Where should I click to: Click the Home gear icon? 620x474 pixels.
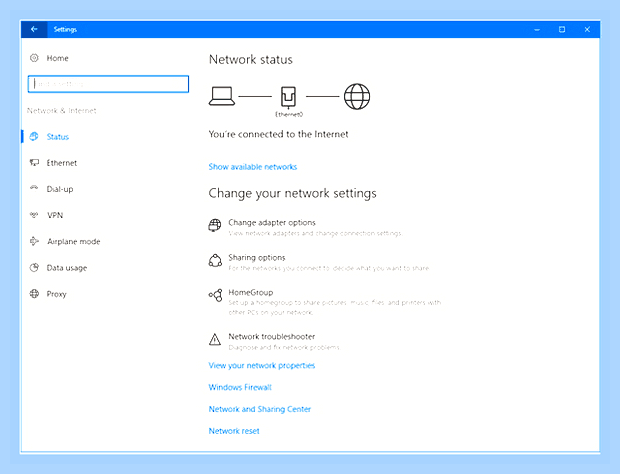point(34,58)
